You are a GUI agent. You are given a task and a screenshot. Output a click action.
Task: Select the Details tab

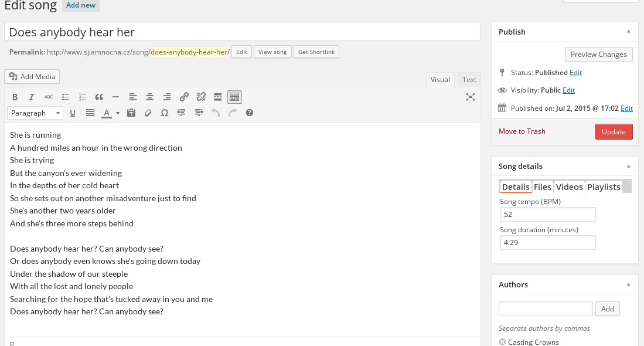(516, 187)
